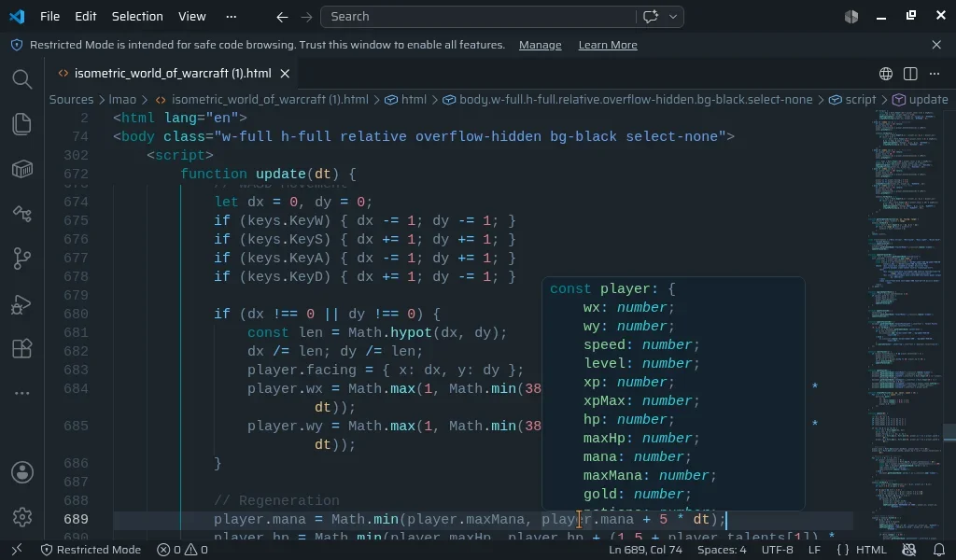Open the Edit menu
Image resolution: width=956 pixels, height=560 pixels.
tap(85, 17)
